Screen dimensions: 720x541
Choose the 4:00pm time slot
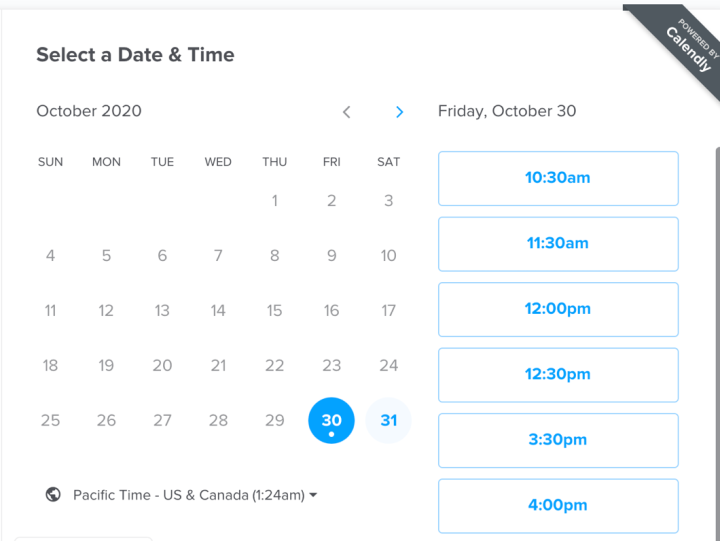click(558, 505)
